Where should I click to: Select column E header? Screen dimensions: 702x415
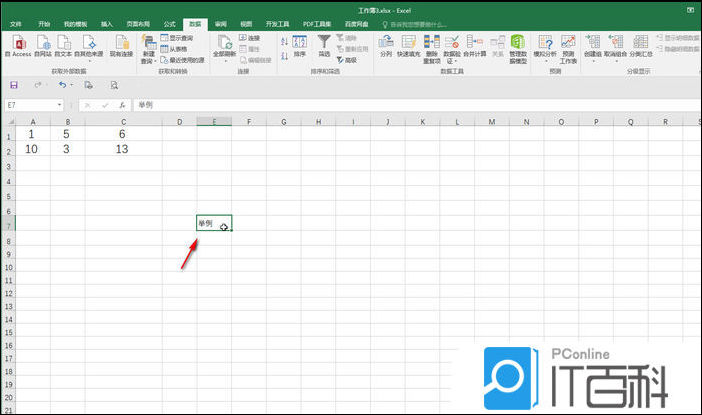tap(214, 122)
